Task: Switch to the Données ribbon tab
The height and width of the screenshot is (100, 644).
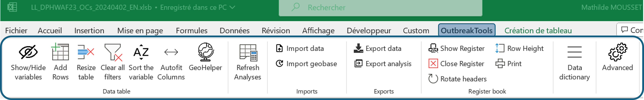Action: 234,31
